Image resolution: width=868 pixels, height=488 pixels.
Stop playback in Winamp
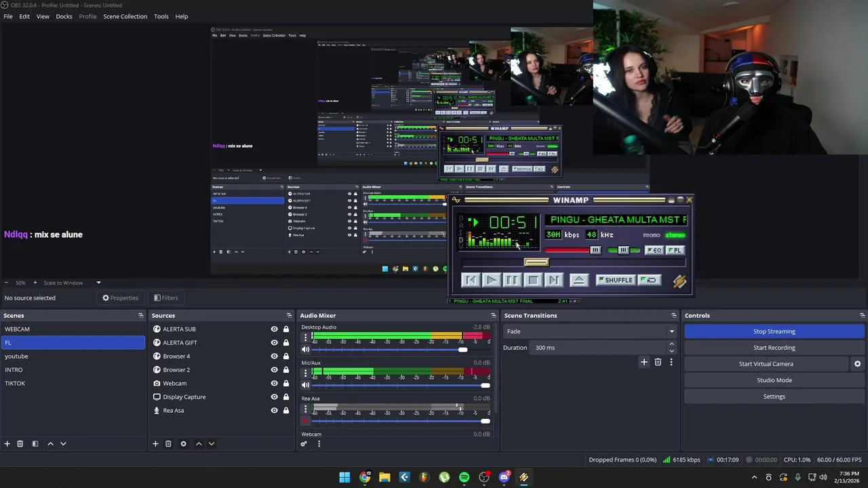coord(533,280)
